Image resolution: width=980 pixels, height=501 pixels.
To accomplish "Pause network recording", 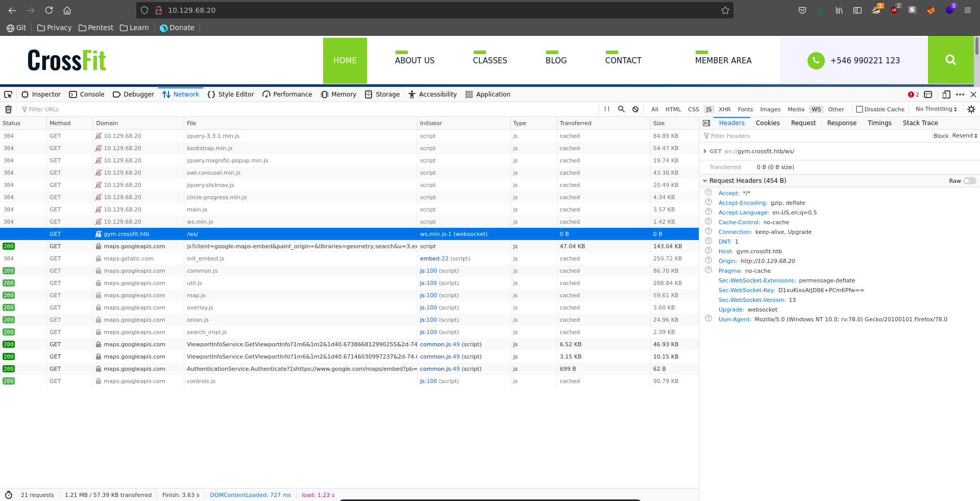I will tap(607, 109).
